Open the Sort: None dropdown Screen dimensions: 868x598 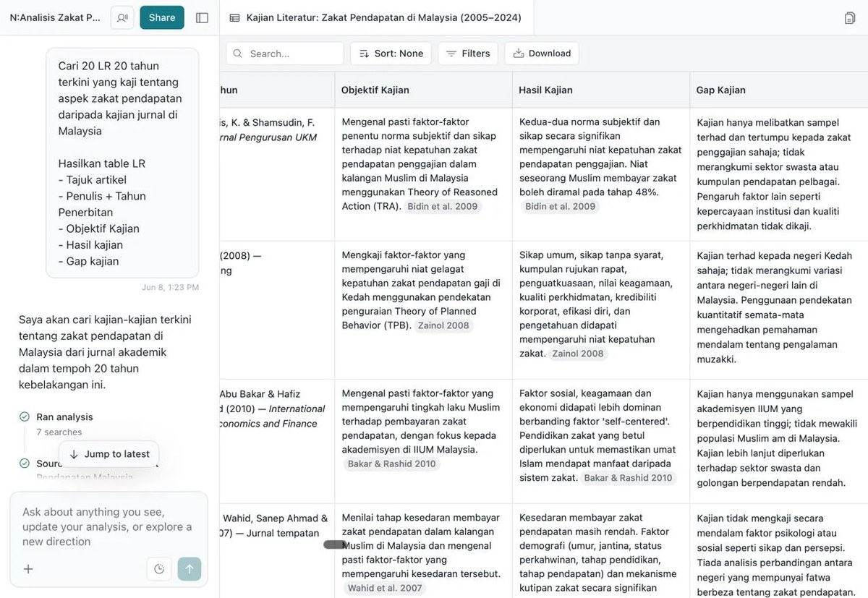point(391,54)
